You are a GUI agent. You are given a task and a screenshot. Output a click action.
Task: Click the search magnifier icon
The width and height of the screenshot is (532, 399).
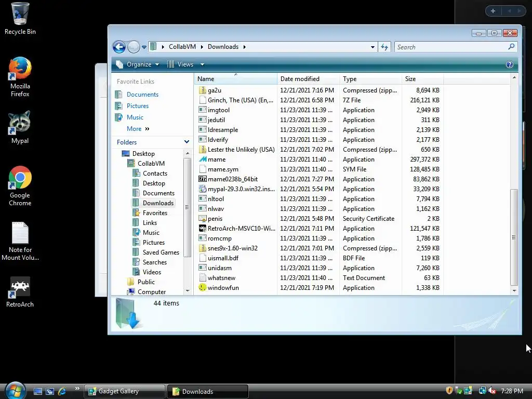click(x=511, y=47)
